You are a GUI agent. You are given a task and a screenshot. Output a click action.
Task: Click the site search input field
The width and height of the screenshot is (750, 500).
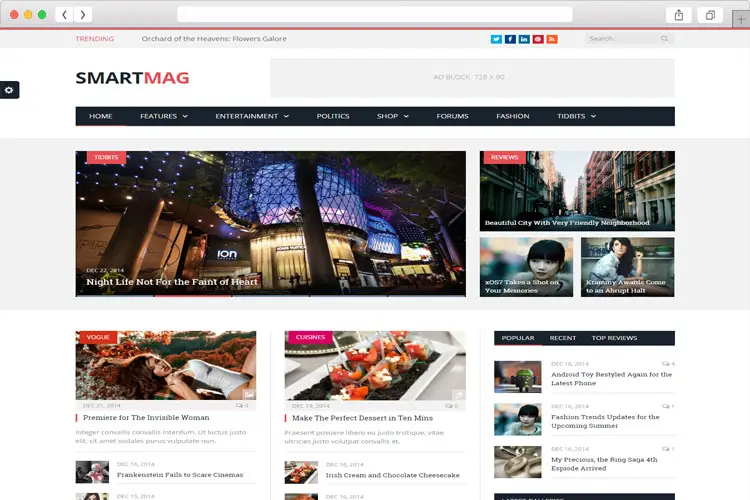click(624, 39)
